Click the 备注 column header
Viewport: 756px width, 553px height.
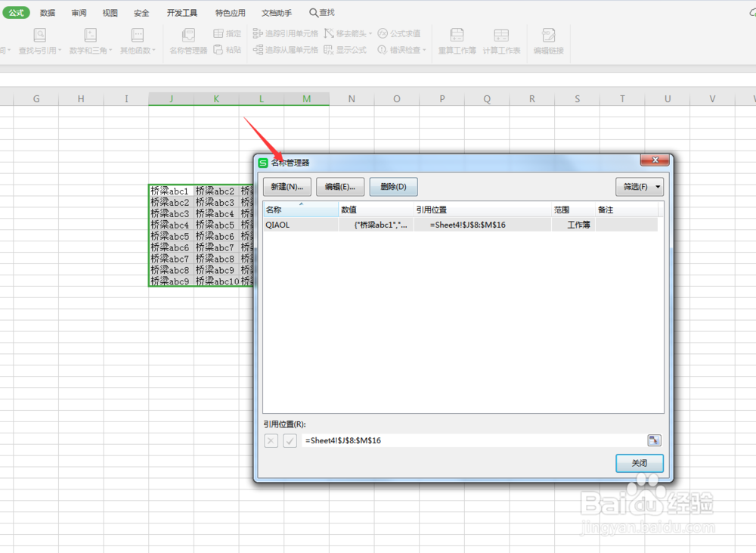tap(626, 210)
